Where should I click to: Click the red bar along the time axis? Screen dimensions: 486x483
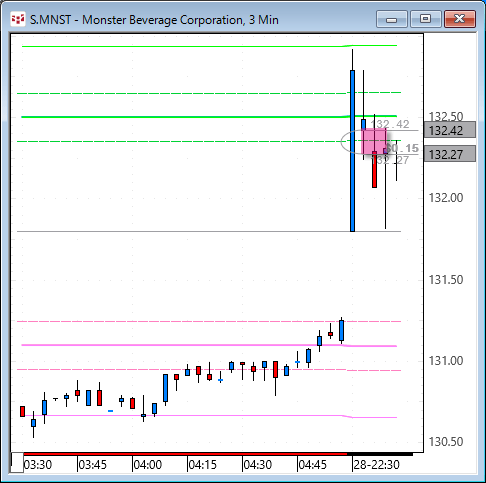tap(185, 454)
